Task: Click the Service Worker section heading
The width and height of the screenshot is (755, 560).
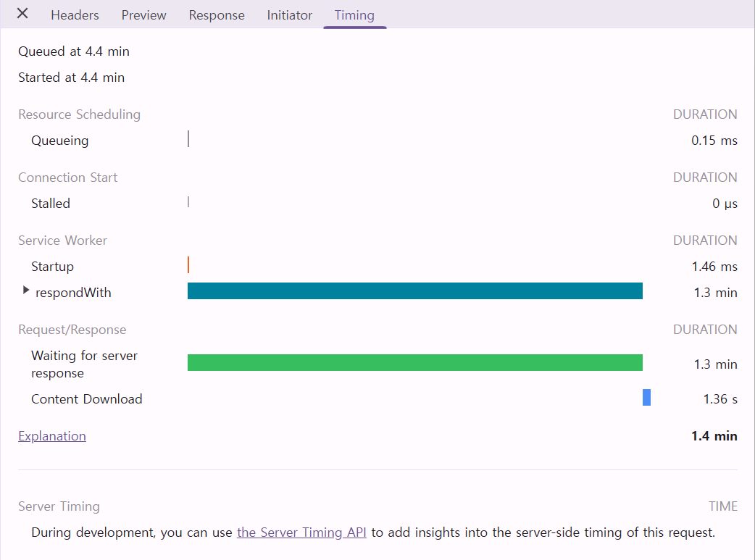Action: tap(62, 241)
